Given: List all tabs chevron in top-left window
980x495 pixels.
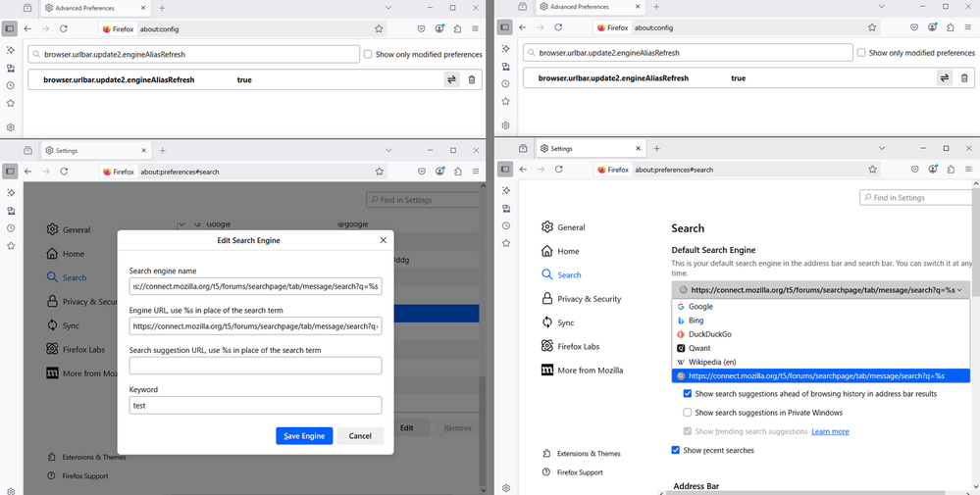Looking at the screenshot, I should point(387,8).
